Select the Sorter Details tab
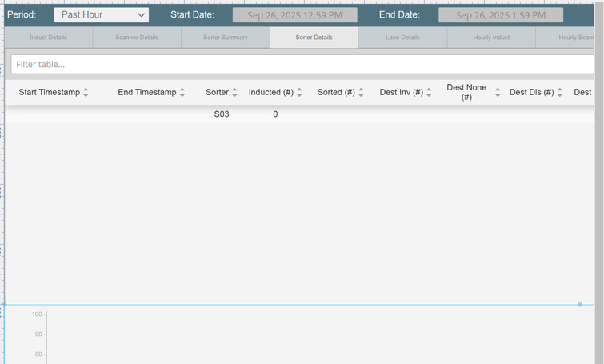604x364 pixels. point(314,38)
